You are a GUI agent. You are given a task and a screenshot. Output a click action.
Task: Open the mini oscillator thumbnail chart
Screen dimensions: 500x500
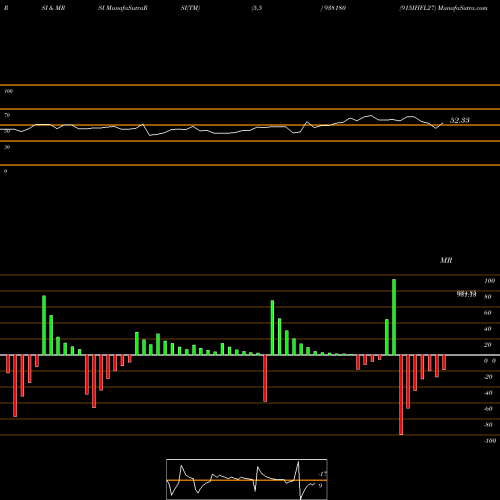click(x=247, y=479)
